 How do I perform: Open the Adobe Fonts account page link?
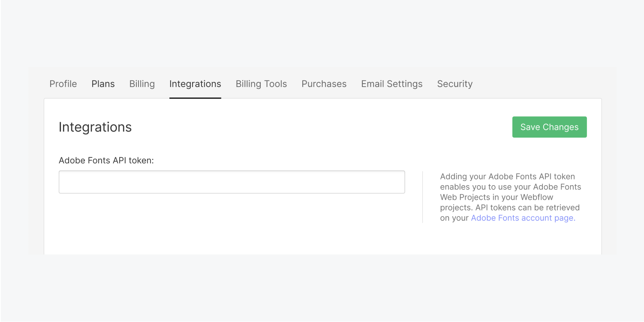[x=523, y=218]
